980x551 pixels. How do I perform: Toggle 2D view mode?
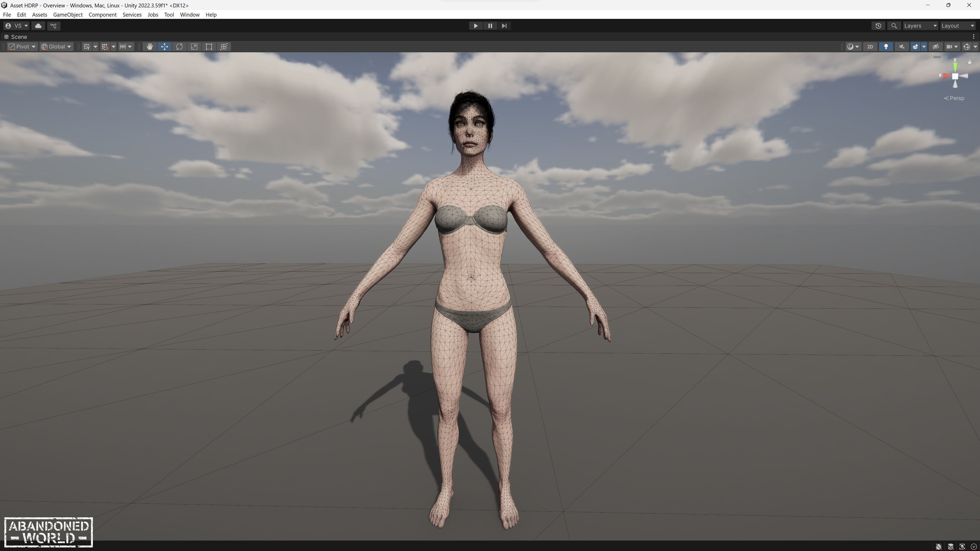click(870, 46)
